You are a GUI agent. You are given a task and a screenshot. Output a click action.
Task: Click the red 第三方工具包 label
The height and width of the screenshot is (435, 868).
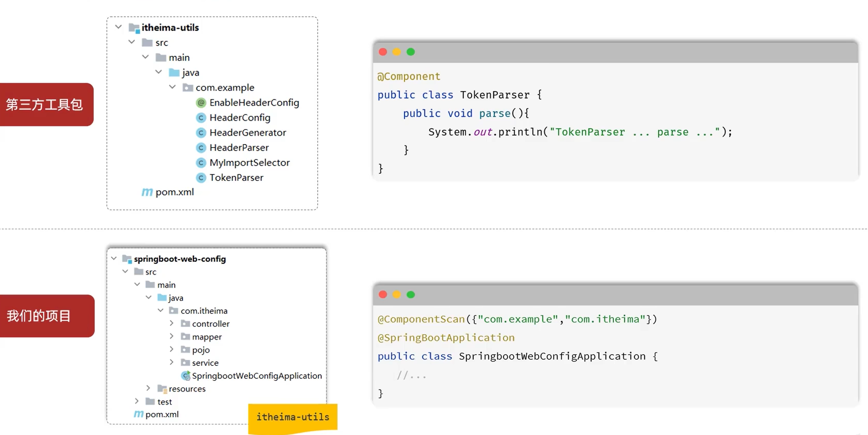coord(45,105)
